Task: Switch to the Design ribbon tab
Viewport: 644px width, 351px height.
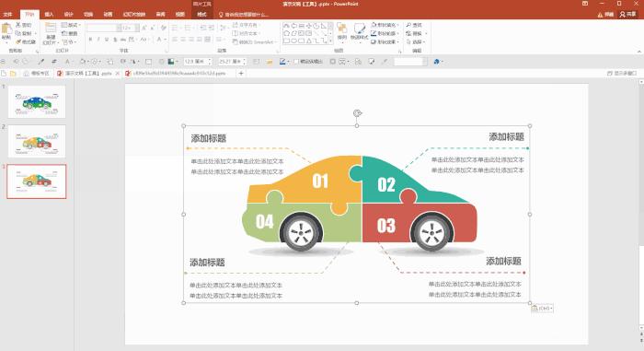Action: [68, 15]
